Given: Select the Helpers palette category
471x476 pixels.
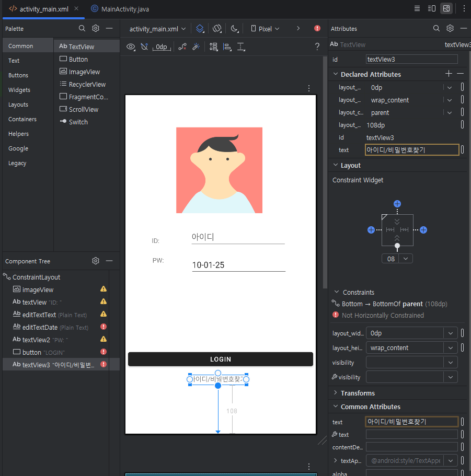Looking at the screenshot, I should point(28,134).
